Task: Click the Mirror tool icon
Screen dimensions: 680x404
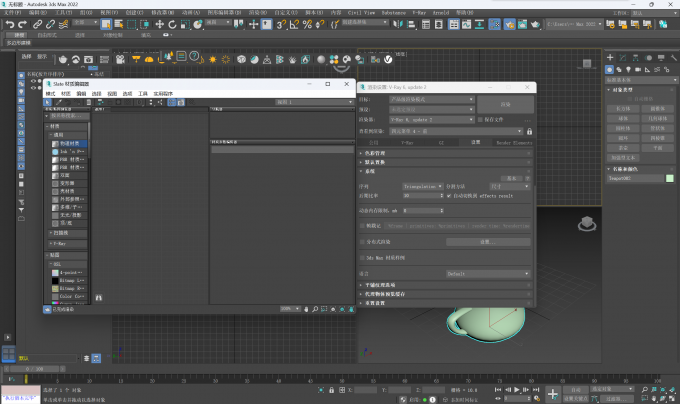Action: 398,24
